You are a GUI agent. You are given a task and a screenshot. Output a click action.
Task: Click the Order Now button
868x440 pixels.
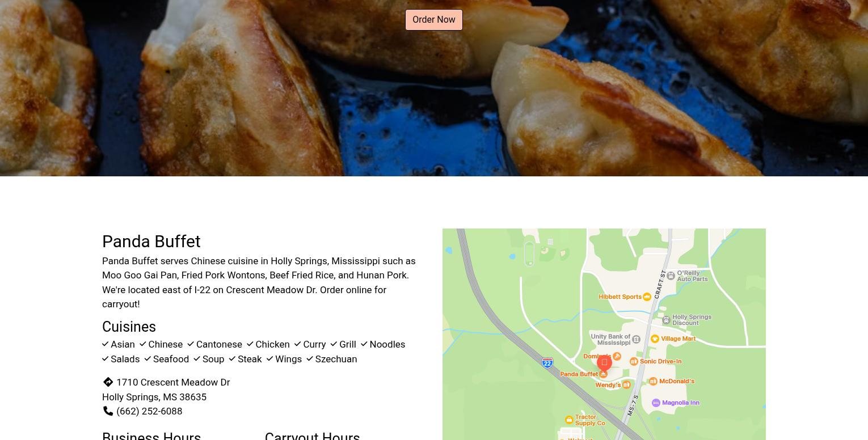click(x=433, y=20)
